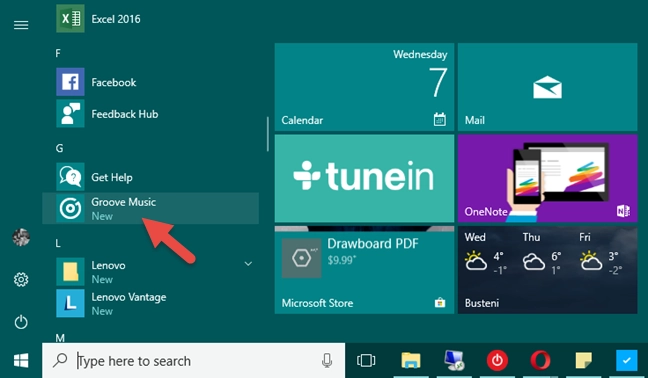Viewport: 648px width, 378px height.
Task: Click the 'Type here to search' box
Action: click(x=193, y=361)
